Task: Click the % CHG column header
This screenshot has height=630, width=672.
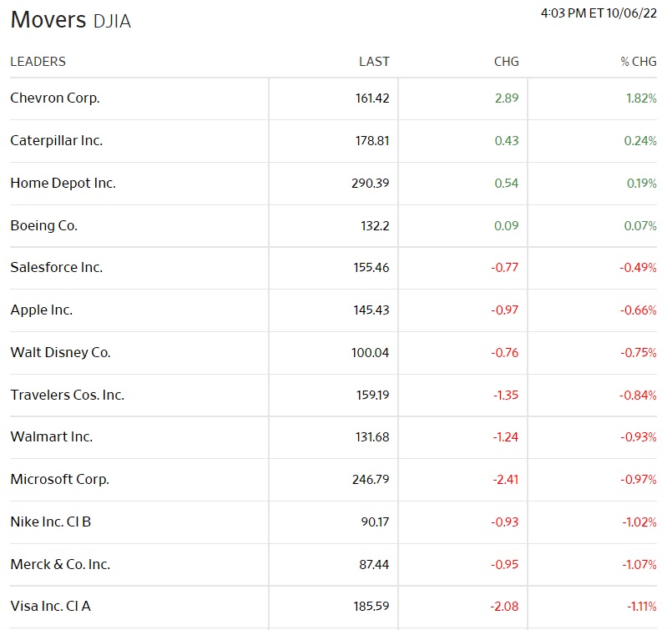Action: (x=639, y=62)
